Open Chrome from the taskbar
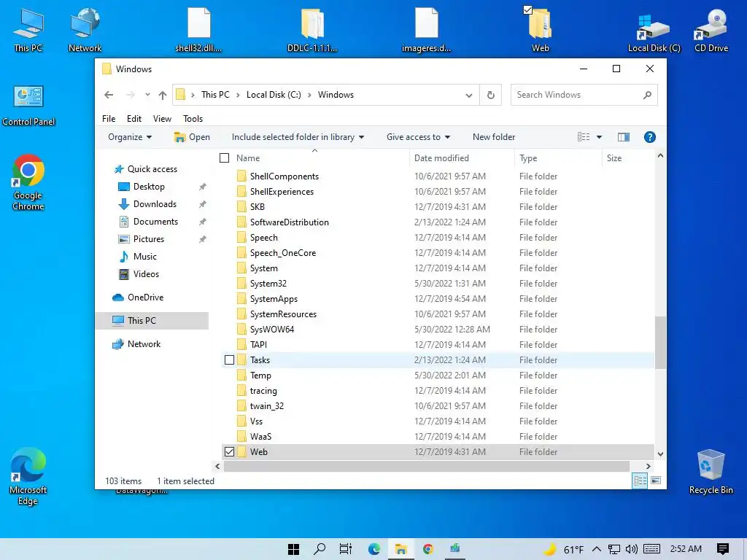 pyautogui.click(x=428, y=549)
